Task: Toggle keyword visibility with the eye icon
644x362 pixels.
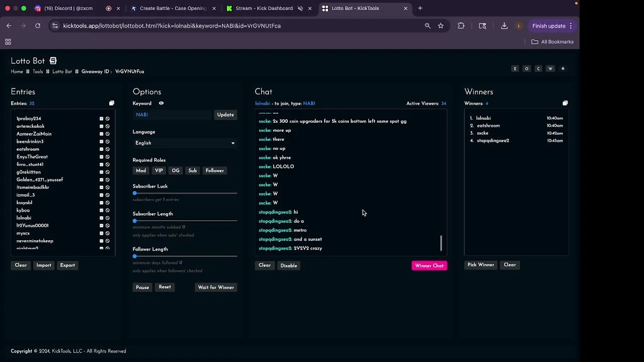Action: click(x=161, y=103)
